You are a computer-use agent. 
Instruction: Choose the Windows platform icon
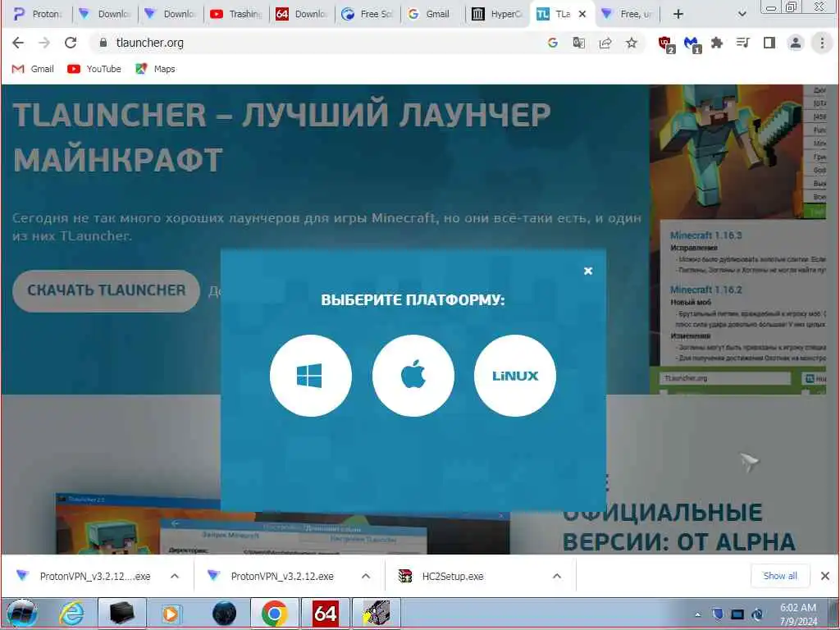point(311,376)
